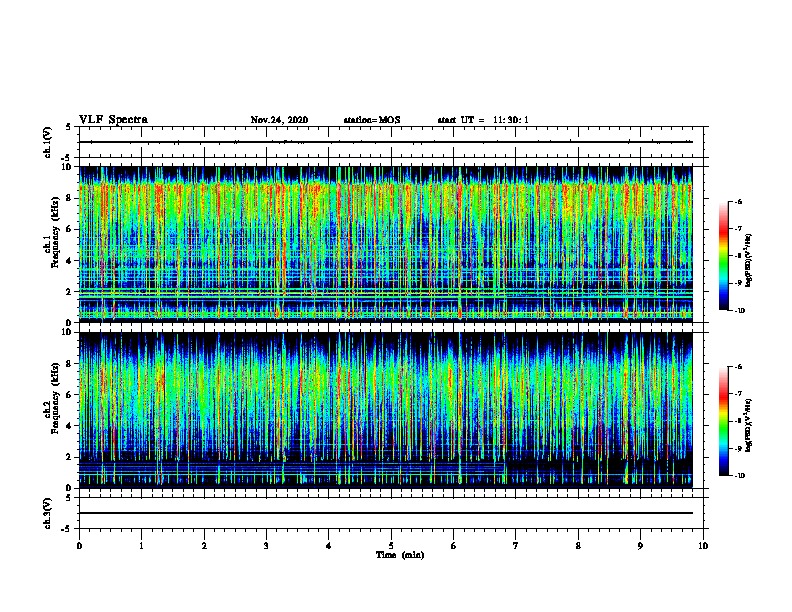Click the "ch.3(V)" axis label
Viewport: 792px width, 612px height.
pyautogui.click(x=48, y=513)
